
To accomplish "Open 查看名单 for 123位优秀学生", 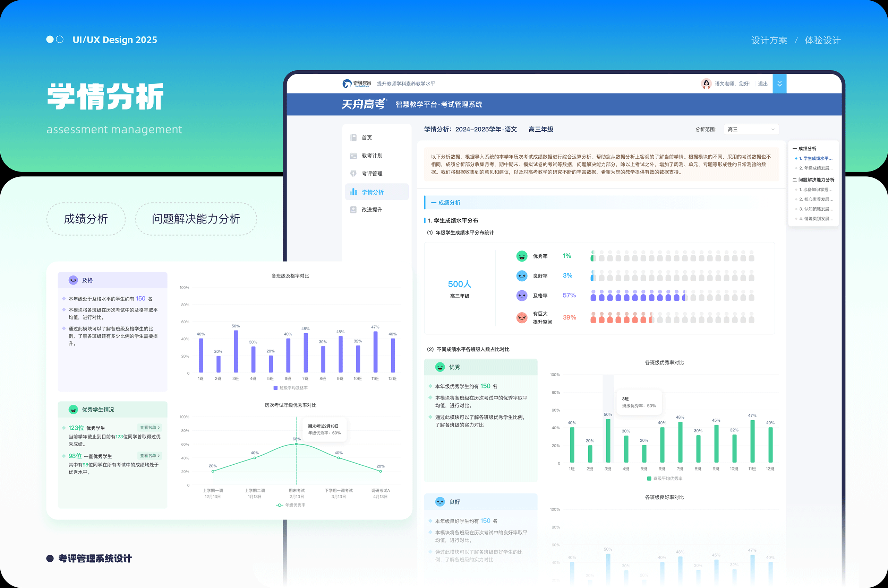I will pos(150,428).
